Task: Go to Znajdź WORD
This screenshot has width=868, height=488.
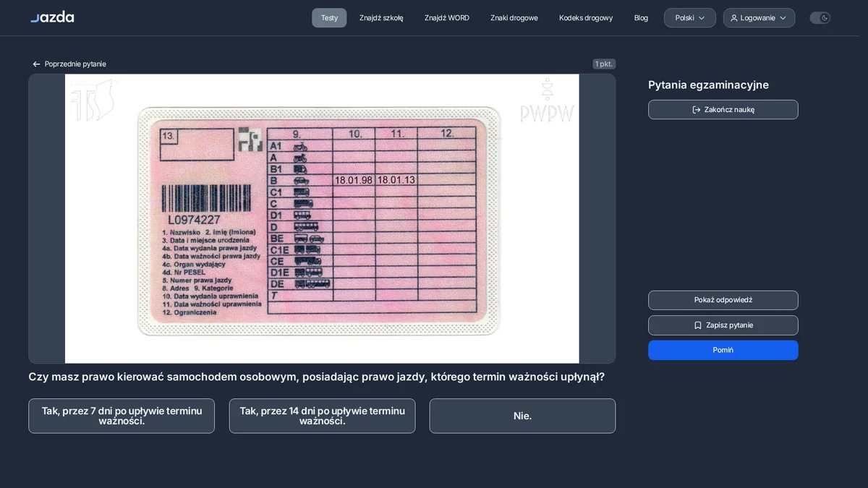Action: coord(447,18)
